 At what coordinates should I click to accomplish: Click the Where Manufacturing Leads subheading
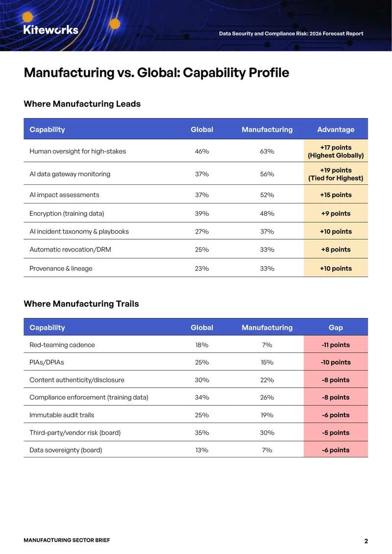point(82,104)
